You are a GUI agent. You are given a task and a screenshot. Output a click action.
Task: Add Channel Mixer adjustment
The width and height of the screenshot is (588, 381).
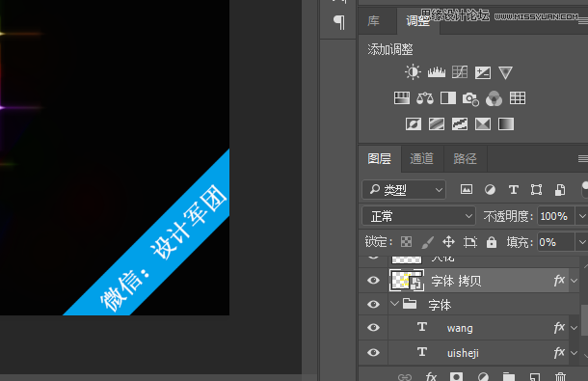[x=494, y=98]
